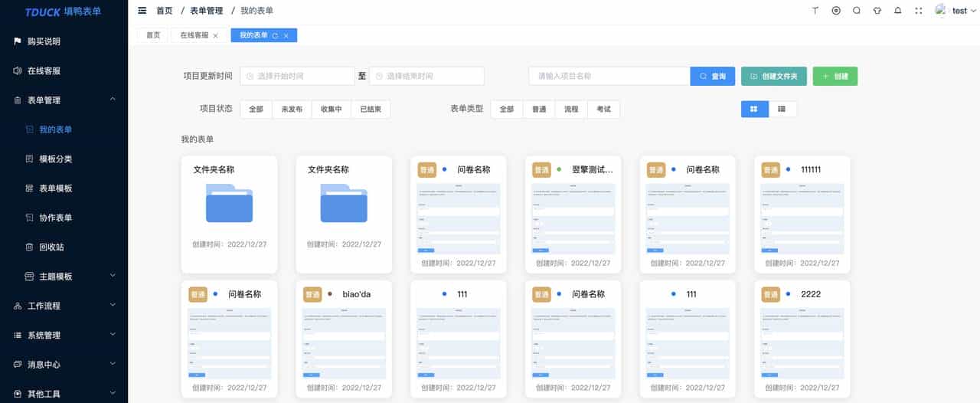Go to 首页 breadcrumb
The image size is (980, 403).
[x=164, y=11]
